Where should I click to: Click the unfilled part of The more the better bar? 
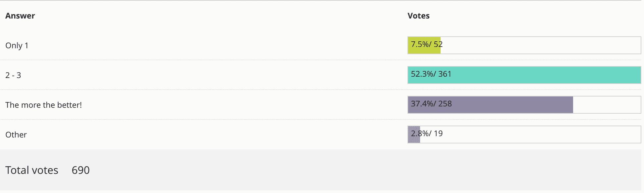click(607, 105)
